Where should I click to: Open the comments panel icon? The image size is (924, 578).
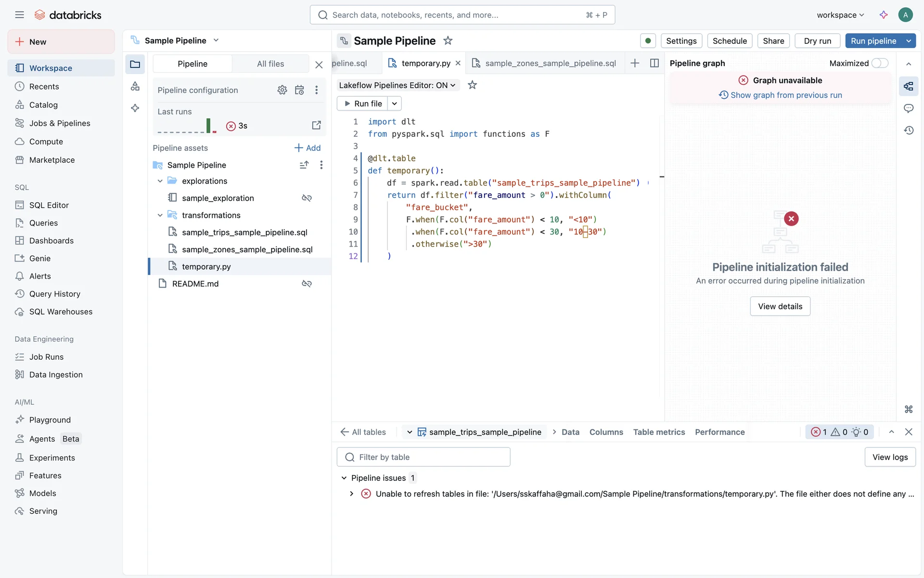[x=909, y=108]
